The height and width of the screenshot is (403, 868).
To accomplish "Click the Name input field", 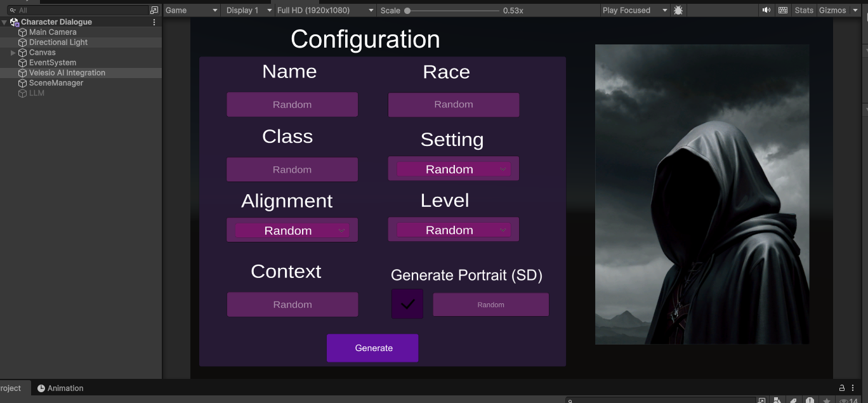I will point(292,105).
